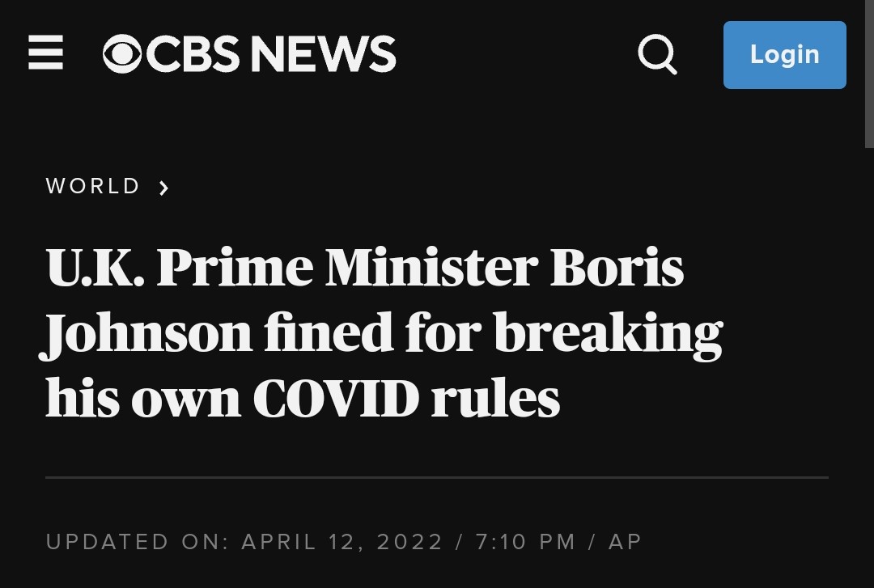Click the word "breaking" in headline
Viewport: 874px width, 588px height.
[x=608, y=333]
